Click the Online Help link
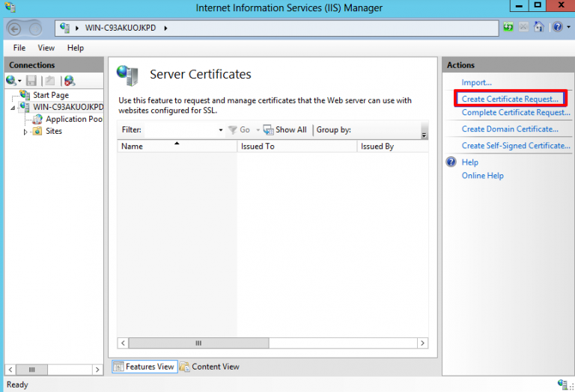The image size is (575, 392). 482,176
